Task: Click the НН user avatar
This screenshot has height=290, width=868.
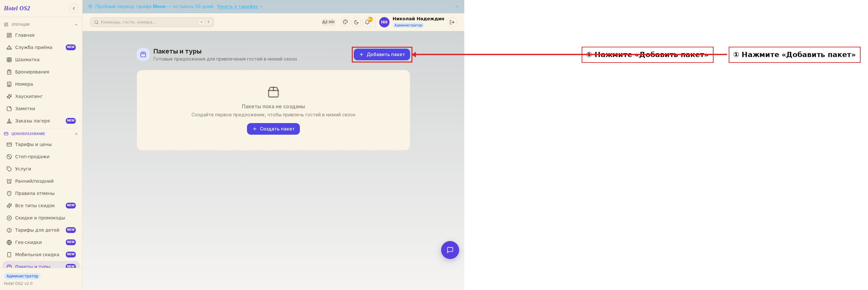Action: (384, 22)
